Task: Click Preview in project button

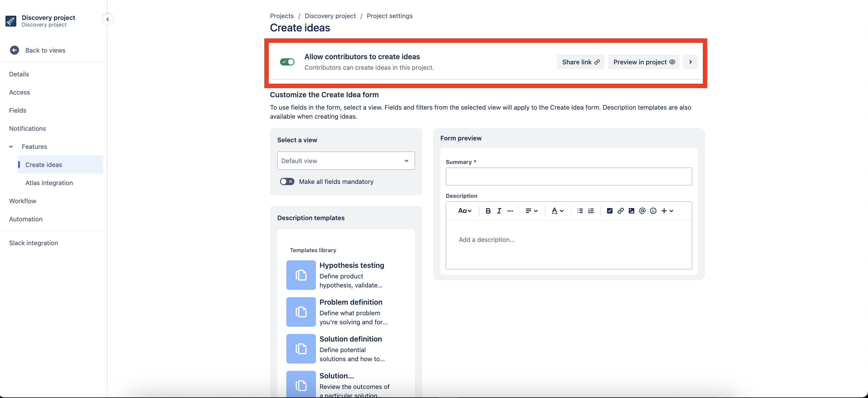Action: click(x=644, y=62)
